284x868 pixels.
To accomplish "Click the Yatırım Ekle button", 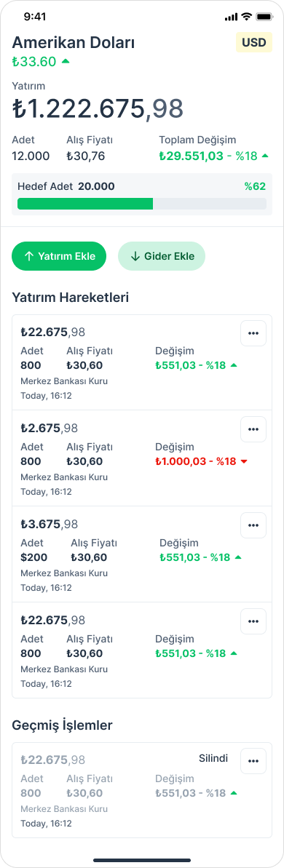I will coord(59,256).
